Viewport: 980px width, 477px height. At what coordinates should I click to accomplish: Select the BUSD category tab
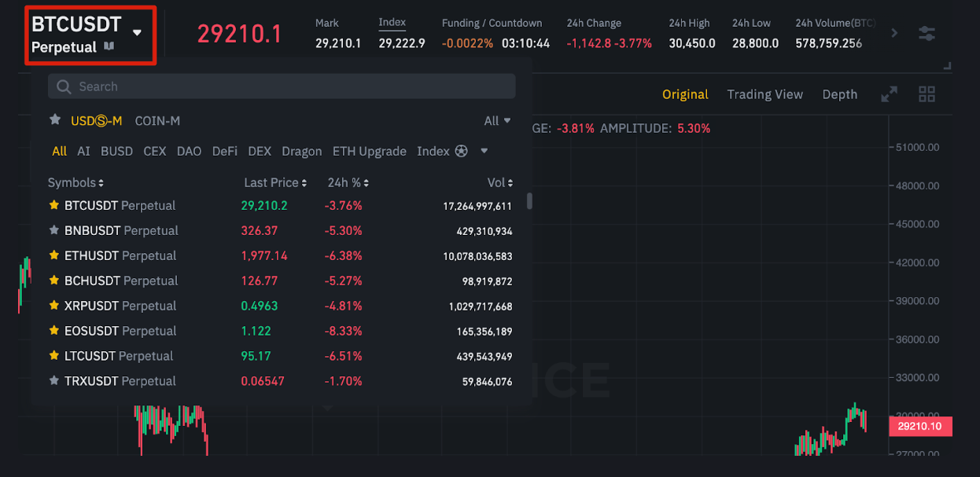tap(116, 151)
